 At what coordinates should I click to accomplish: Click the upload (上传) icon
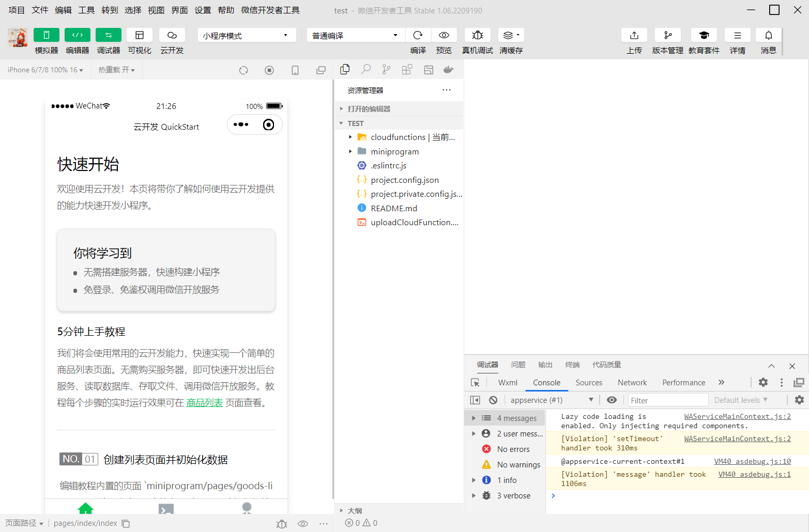pos(634,35)
